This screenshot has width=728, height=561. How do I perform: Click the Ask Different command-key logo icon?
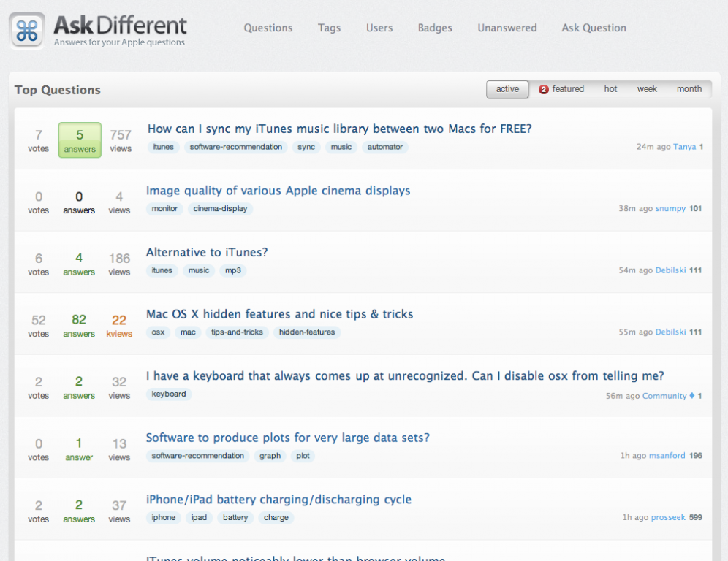[x=27, y=31]
